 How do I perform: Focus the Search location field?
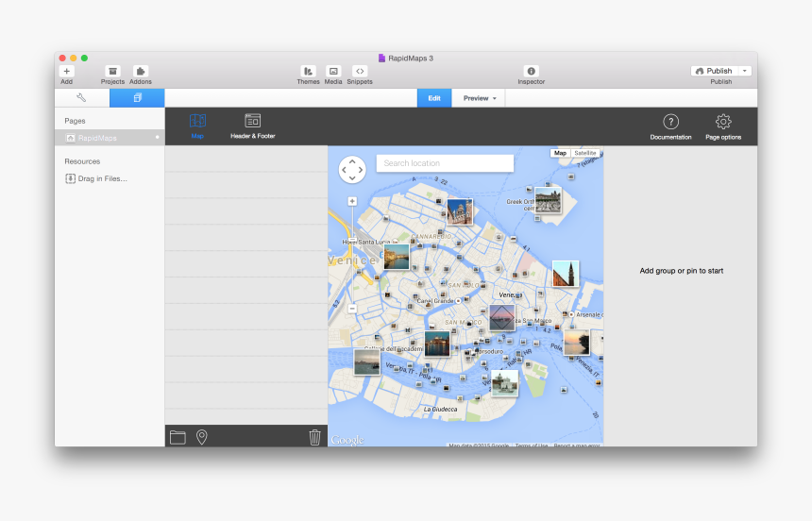click(445, 163)
